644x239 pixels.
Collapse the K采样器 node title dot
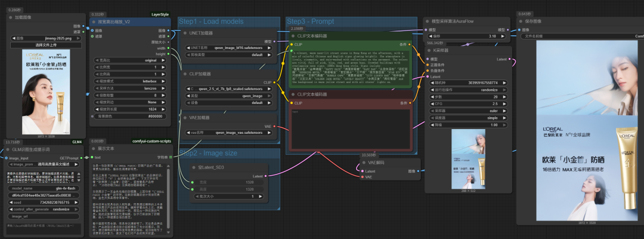430,50
